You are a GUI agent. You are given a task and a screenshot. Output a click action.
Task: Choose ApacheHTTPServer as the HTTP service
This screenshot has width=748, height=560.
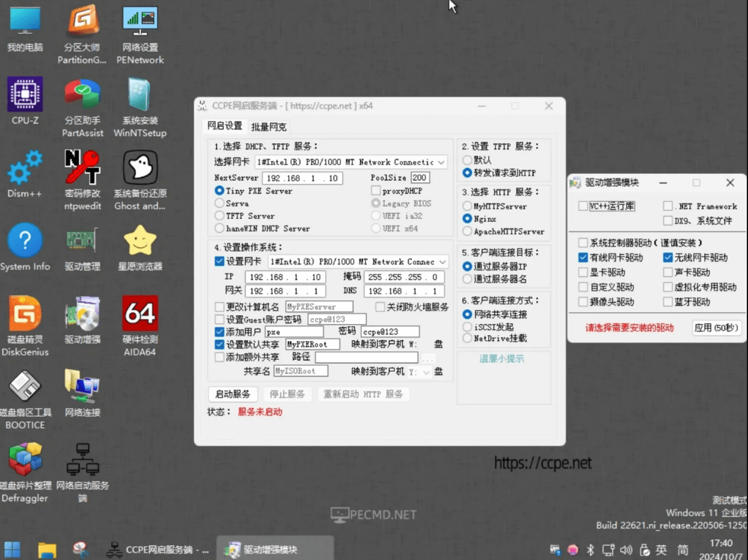point(504,232)
